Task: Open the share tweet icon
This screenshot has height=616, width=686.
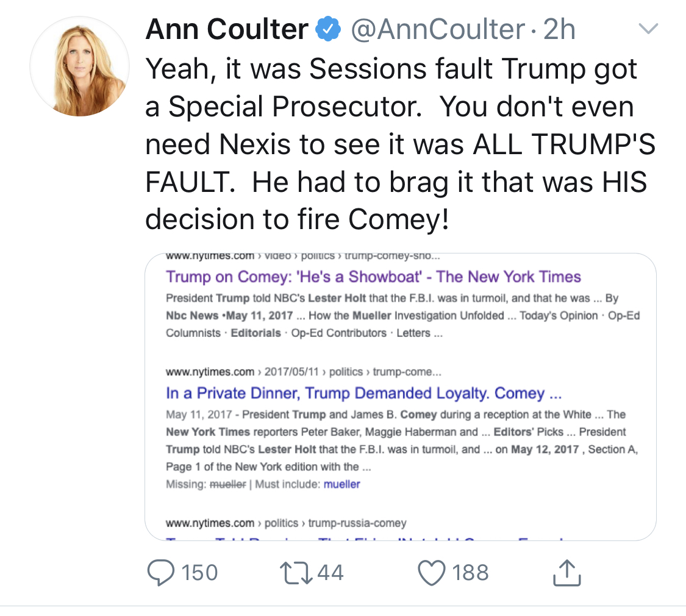Action: tap(565, 573)
